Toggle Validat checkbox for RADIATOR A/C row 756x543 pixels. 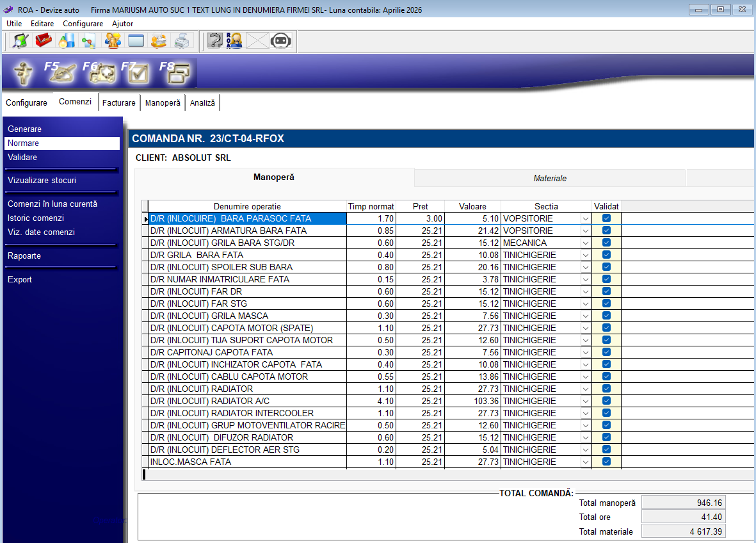tap(606, 401)
